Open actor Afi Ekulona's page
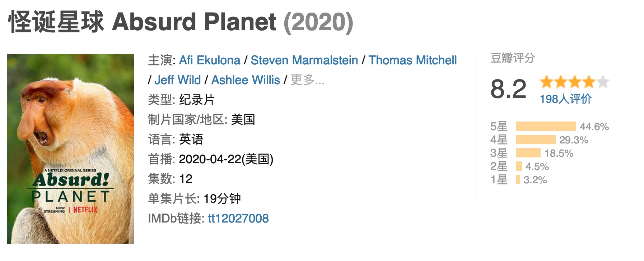 (210, 60)
